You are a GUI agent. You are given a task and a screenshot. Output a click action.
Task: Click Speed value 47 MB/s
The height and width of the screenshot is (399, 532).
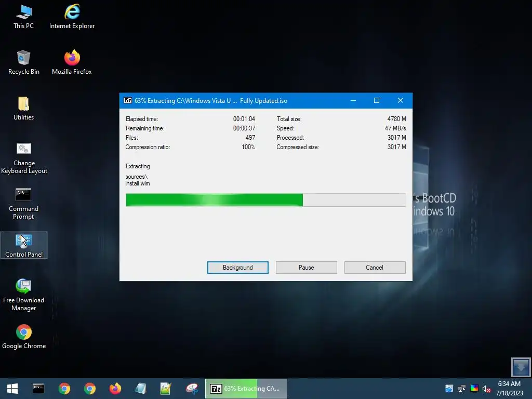(x=395, y=128)
